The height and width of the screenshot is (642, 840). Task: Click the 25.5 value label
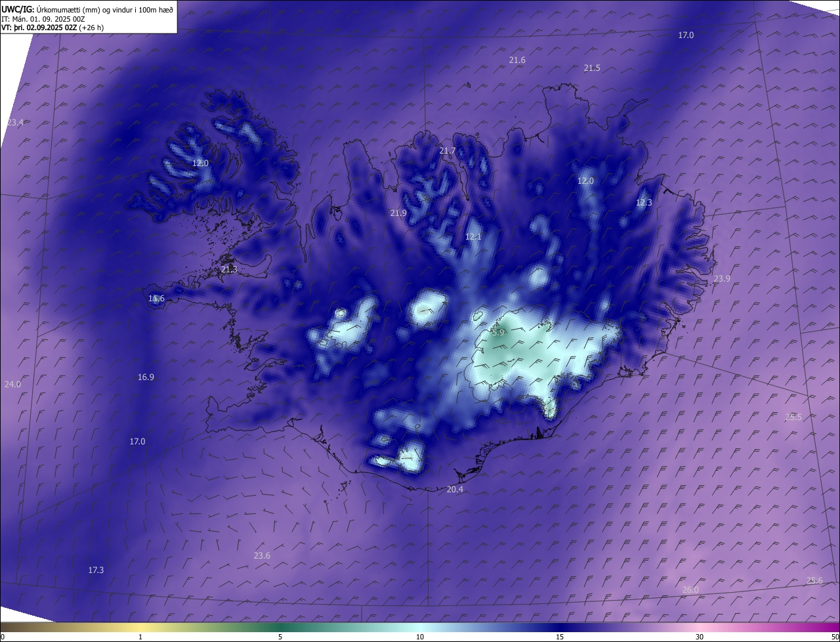[793, 417]
